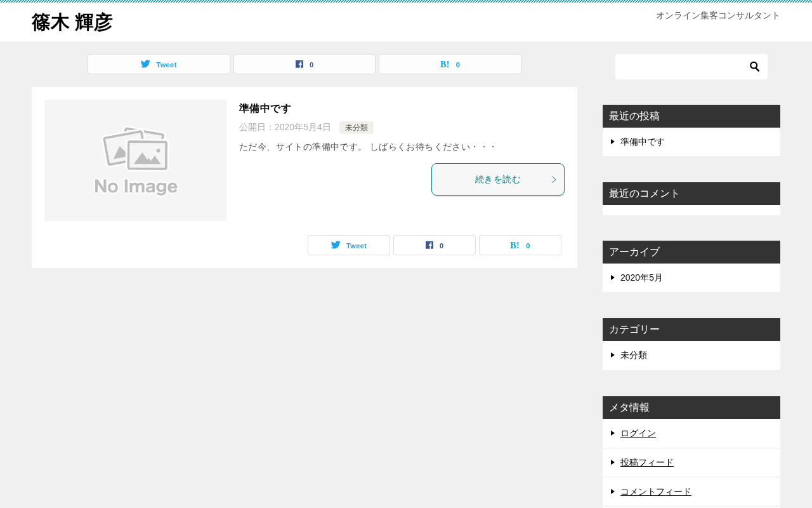Viewport: 812px width, 508px height.
Task: Click the 続きを読む read more button
Action: [x=498, y=180]
